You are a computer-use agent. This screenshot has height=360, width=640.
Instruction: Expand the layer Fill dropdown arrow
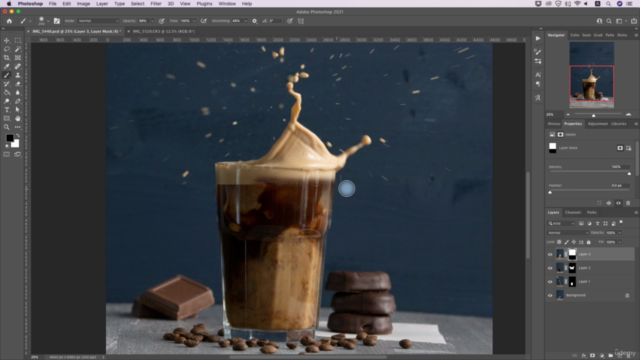click(620, 242)
